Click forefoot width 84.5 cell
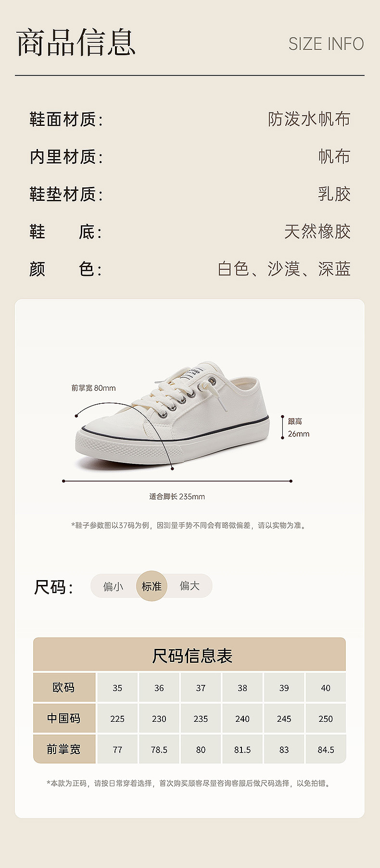 click(x=326, y=749)
